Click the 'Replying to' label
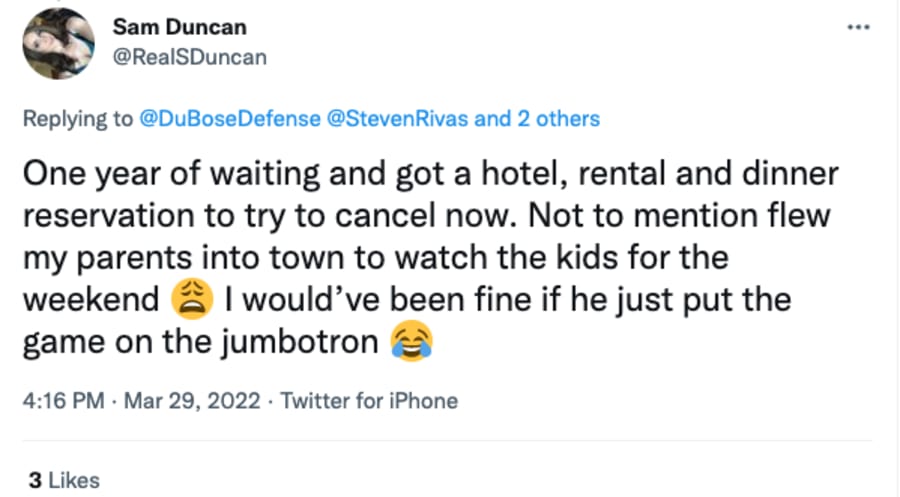The width and height of the screenshot is (900, 497). [77, 119]
